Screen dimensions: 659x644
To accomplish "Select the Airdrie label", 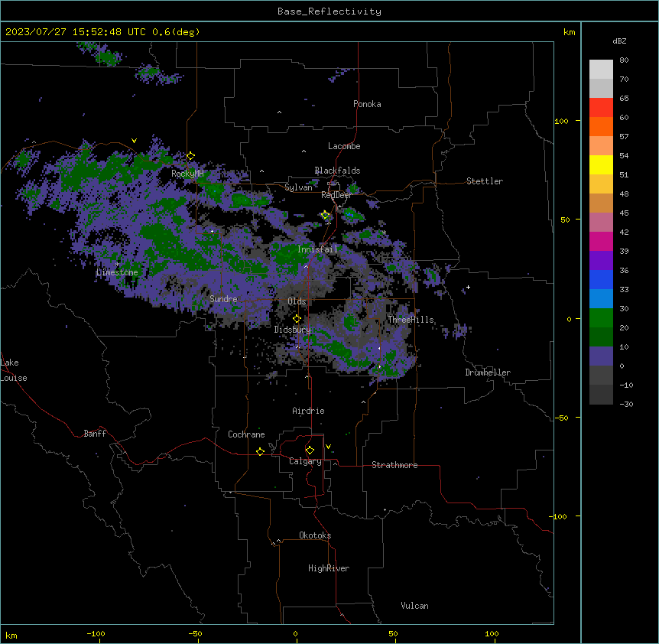I will (x=308, y=411).
